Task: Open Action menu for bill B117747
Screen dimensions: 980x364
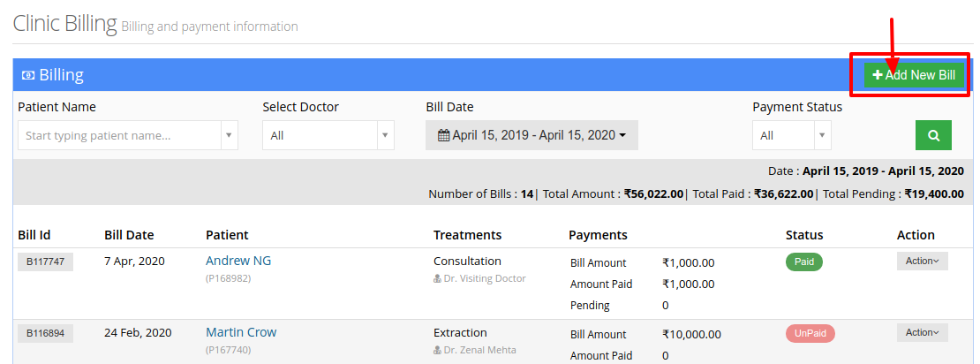Action: (x=923, y=261)
